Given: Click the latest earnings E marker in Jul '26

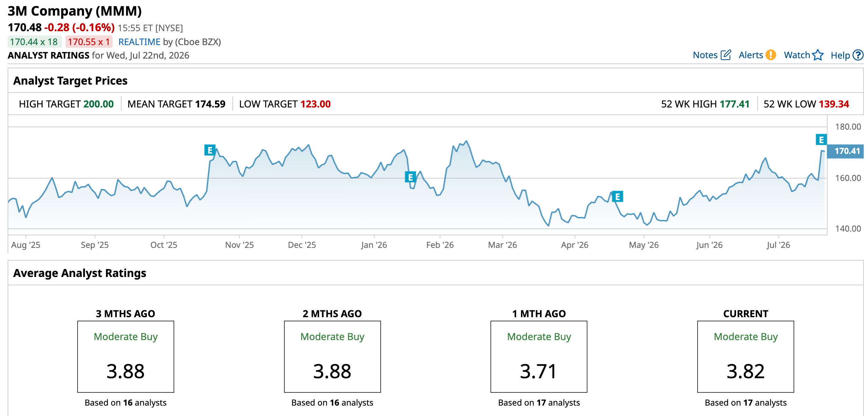Looking at the screenshot, I should point(821,140).
